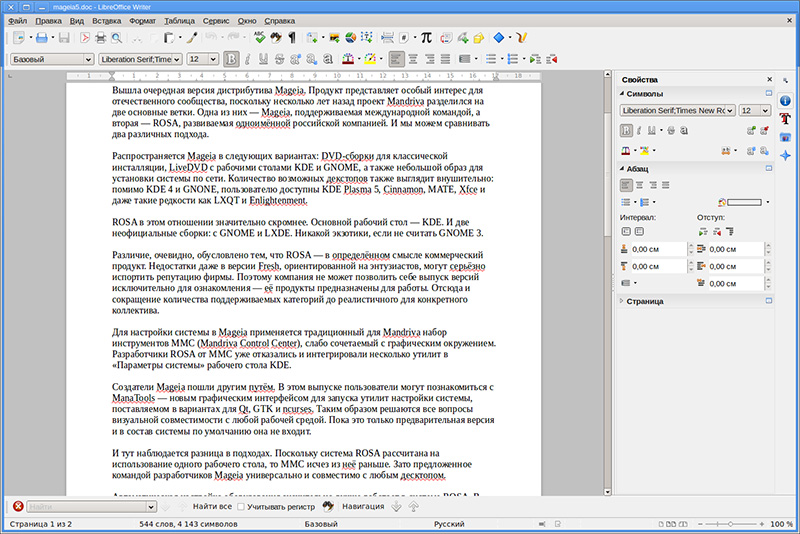Insert an image with the picture icon
The width and height of the screenshot is (800, 534).
pyautogui.click(x=334, y=38)
